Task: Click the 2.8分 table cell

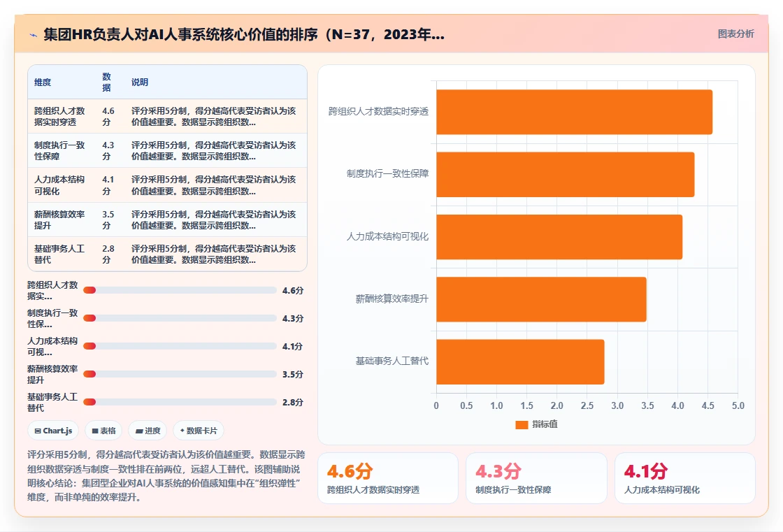Action: click(110, 254)
